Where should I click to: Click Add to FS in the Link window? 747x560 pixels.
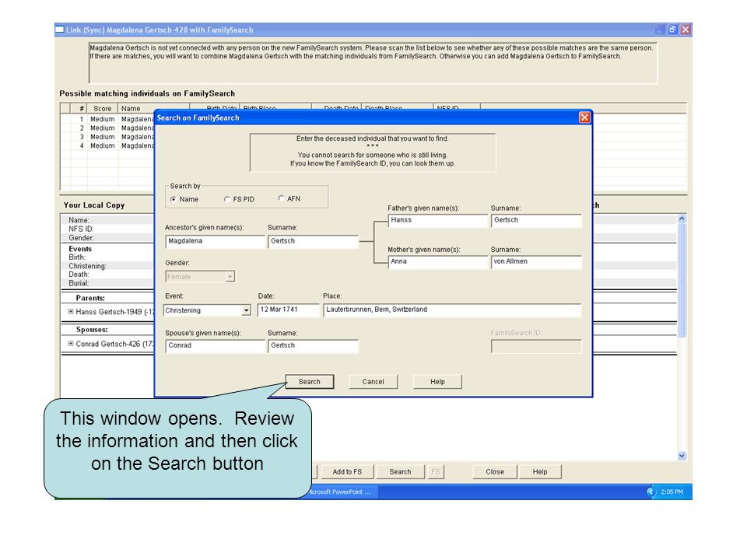coord(347,472)
